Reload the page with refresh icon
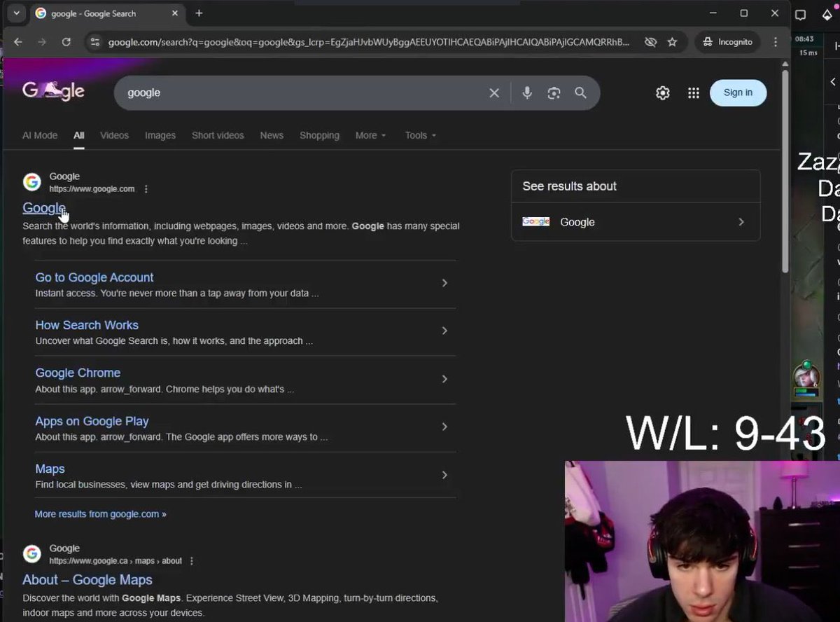 pyautogui.click(x=66, y=42)
